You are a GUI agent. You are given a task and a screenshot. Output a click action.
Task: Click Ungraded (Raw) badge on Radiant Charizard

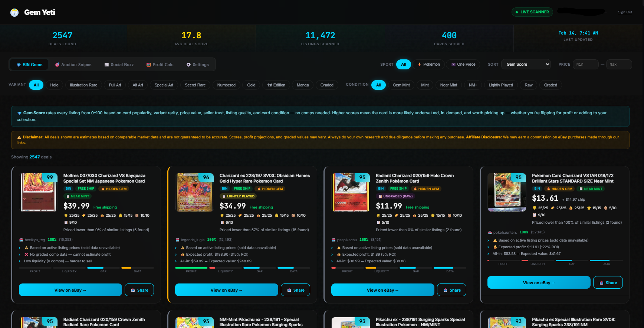point(395,196)
